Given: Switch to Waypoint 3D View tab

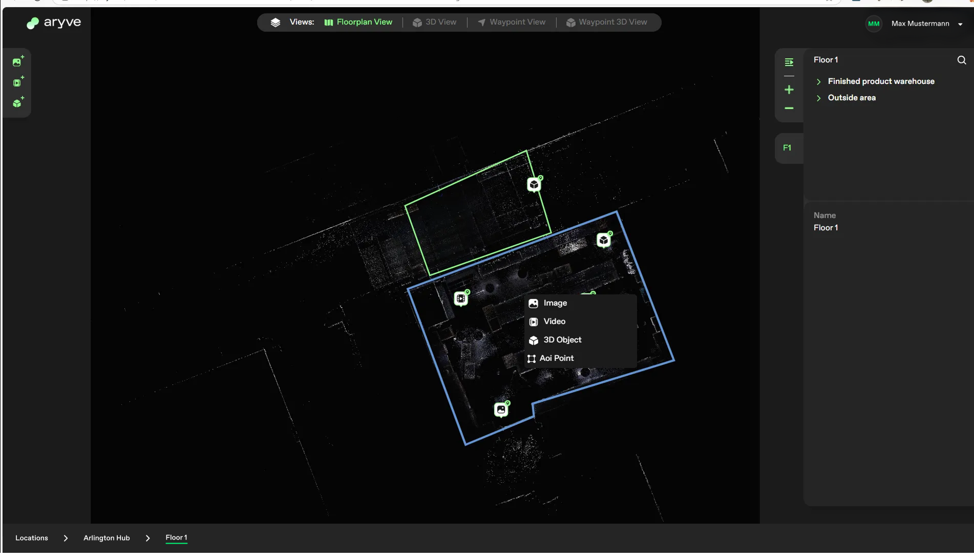Looking at the screenshot, I should pos(606,22).
